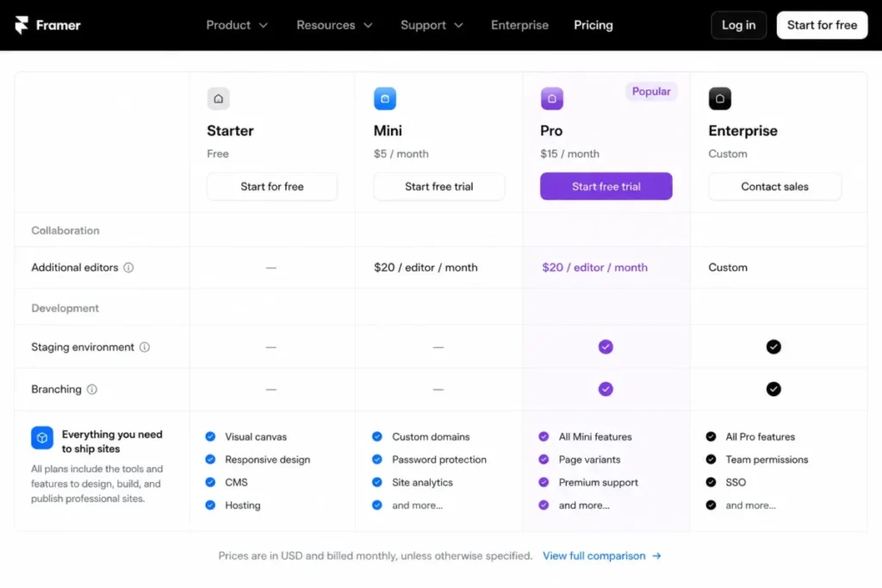Open info tooltip for Staging environment

(145, 348)
